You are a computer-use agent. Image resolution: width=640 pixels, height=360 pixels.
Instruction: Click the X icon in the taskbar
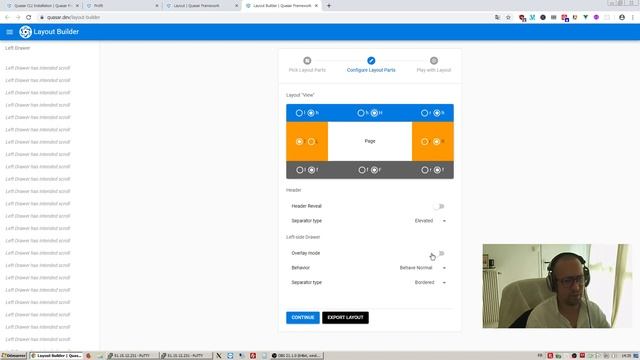click(x=219, y=356)
